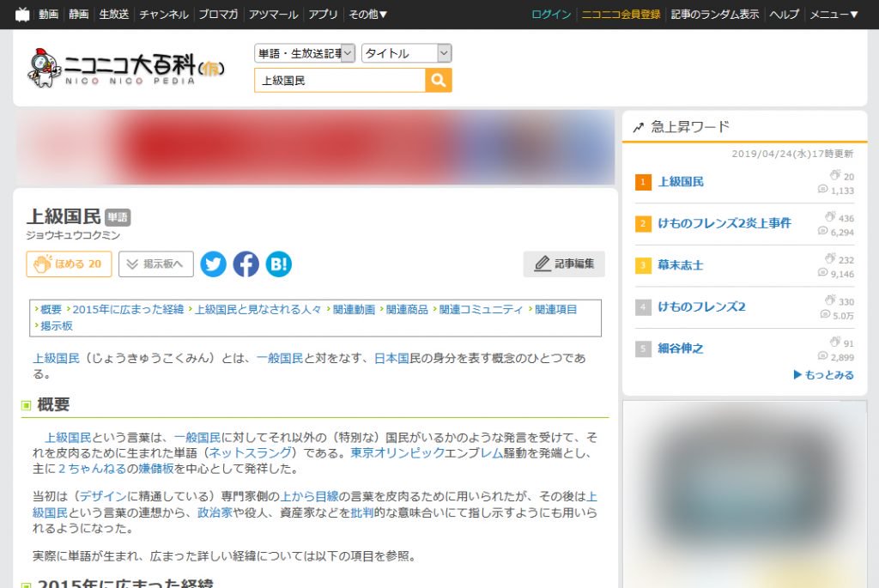
Task: Click the ログイン link
Action: 551,15
